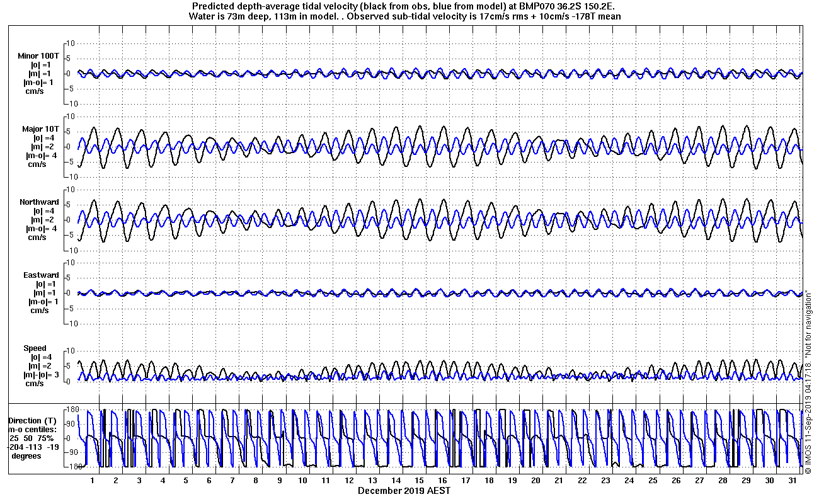Click the '25 50 75%' centile header
Screen dimensions: 819x504
pos(31,438)
